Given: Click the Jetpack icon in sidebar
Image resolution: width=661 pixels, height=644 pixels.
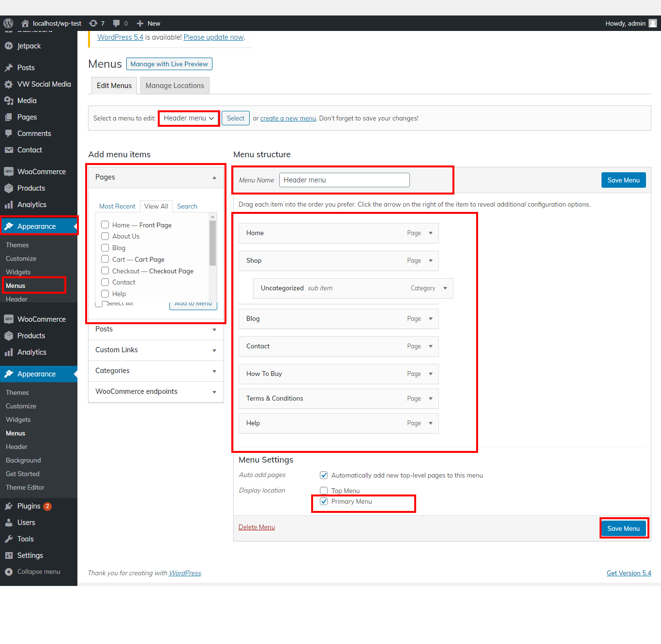Looking at the screenshot, I should click(9, 46).
